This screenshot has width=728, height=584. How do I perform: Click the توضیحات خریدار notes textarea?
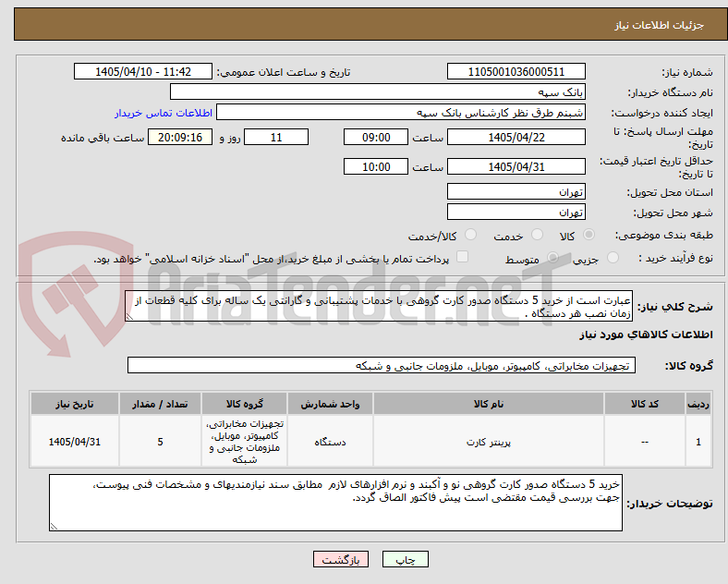(335, 503)
